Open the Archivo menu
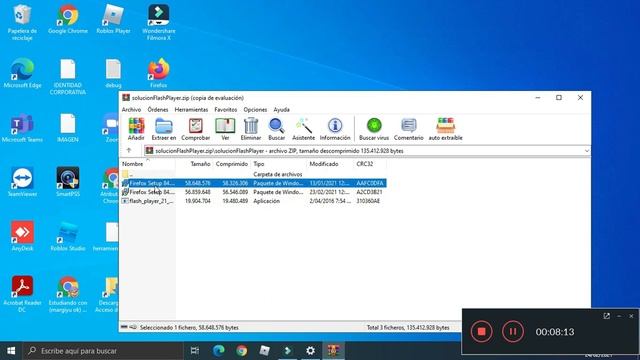This screenshot has height=360, width=640. 131,110
